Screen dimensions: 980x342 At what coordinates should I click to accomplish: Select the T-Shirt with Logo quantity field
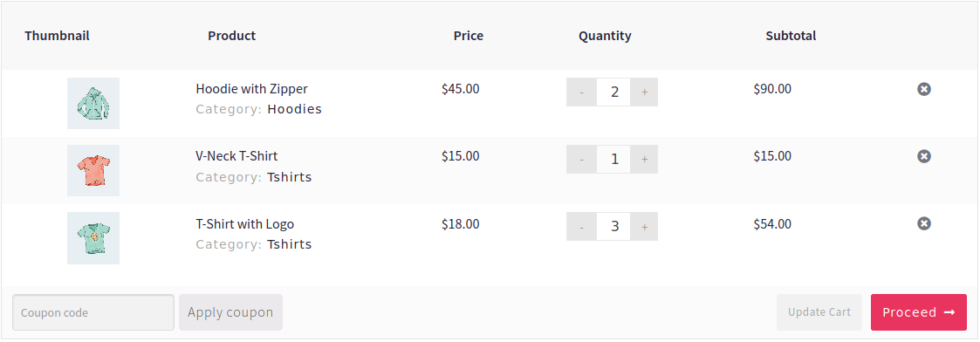tap(613, 226)
